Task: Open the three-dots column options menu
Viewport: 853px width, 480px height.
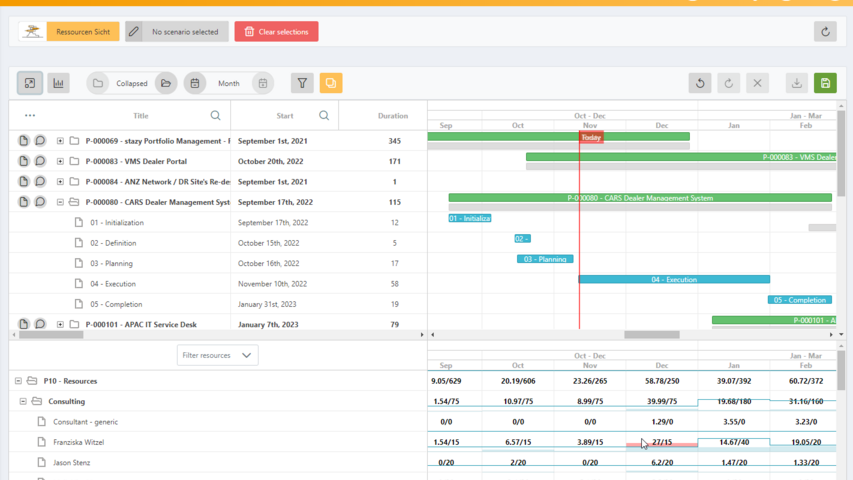Action: click(x=30, y=116)
